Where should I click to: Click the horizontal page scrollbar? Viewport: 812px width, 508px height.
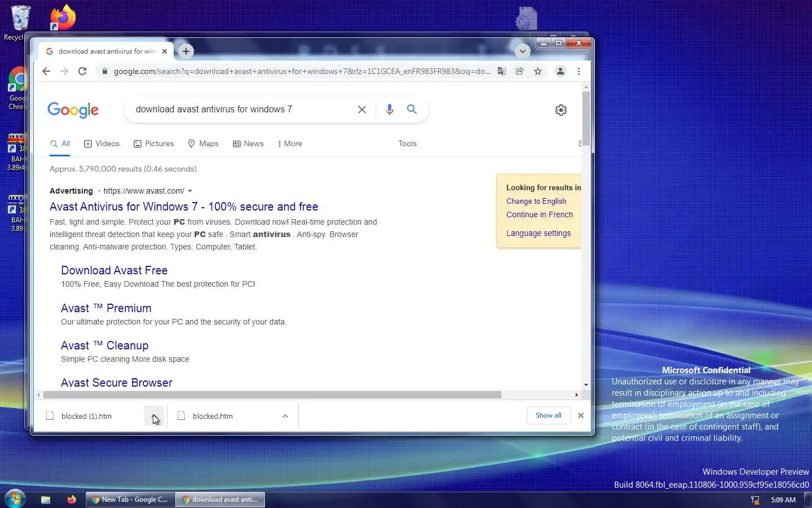pos(272,395)
